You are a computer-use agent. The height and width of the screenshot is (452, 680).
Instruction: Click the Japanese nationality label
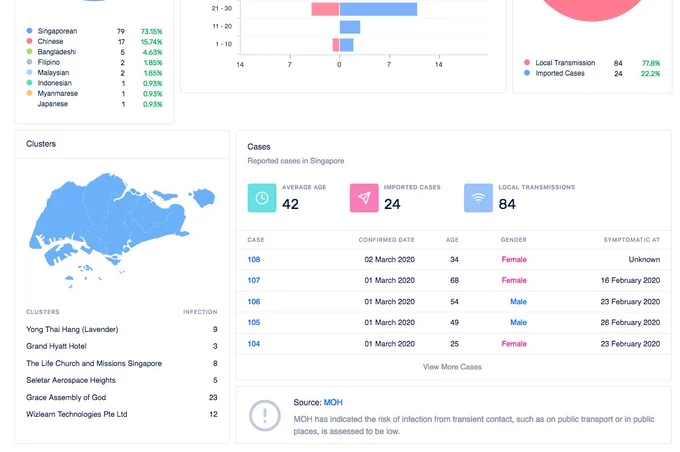pos(52,104)
